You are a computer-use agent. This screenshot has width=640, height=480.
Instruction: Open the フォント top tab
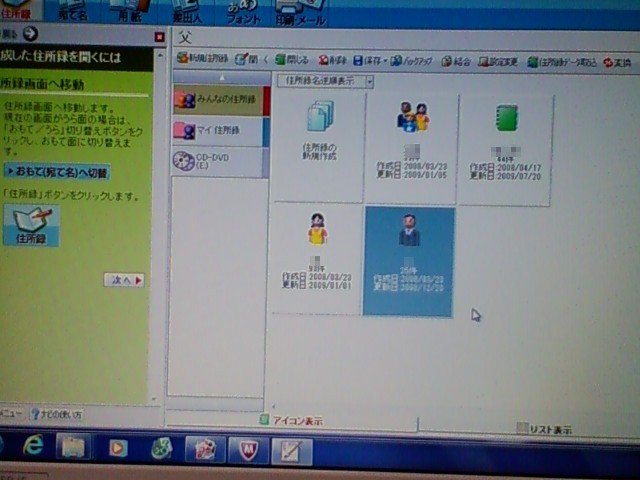click(243, 13)
